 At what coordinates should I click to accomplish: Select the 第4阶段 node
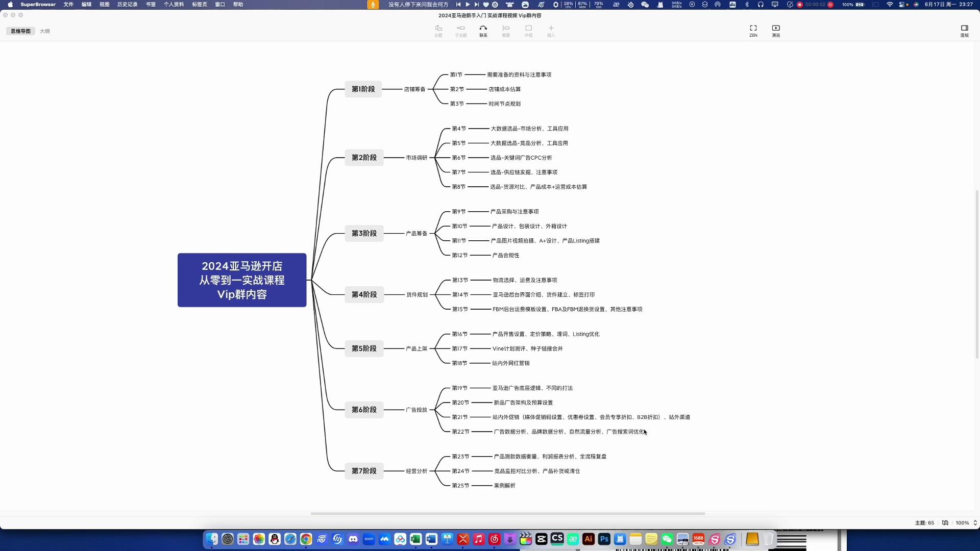click(x=364, y=294)
